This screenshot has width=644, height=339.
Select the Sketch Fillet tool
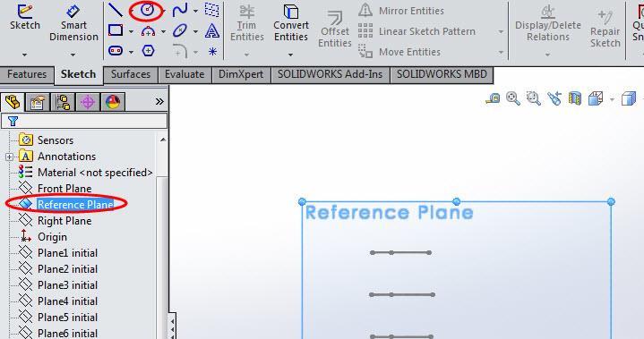tap(180, 52)
